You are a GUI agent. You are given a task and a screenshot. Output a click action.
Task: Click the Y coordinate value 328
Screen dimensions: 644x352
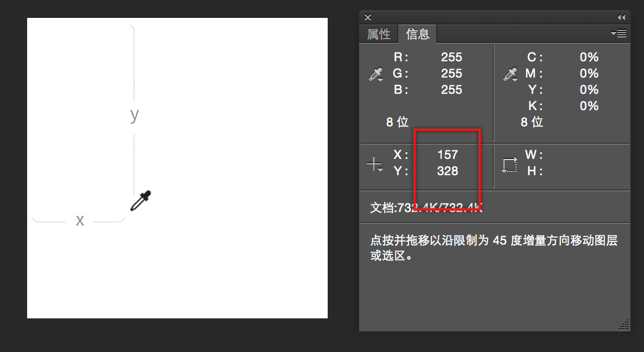tap(448, 171)
